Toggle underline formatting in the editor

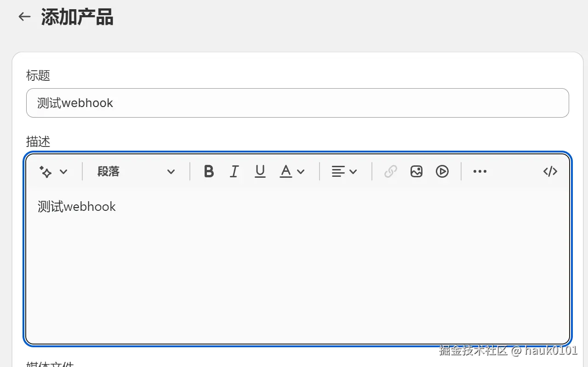(x=260, y=171)
